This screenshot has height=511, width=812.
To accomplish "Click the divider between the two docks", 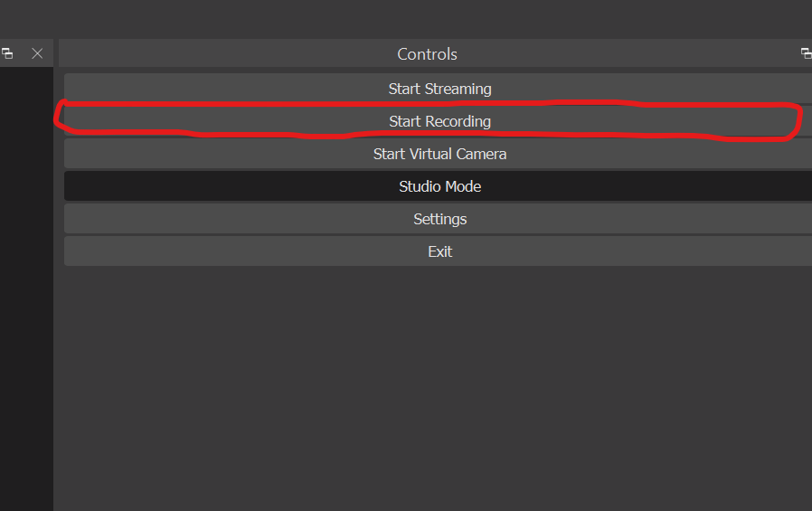I will click(56, 274).
